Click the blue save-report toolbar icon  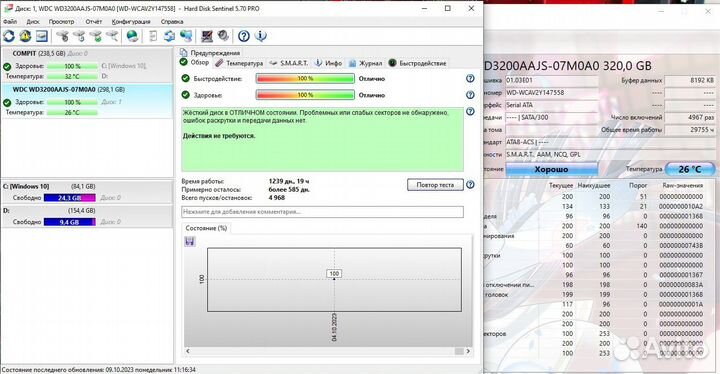pos(169,36)
